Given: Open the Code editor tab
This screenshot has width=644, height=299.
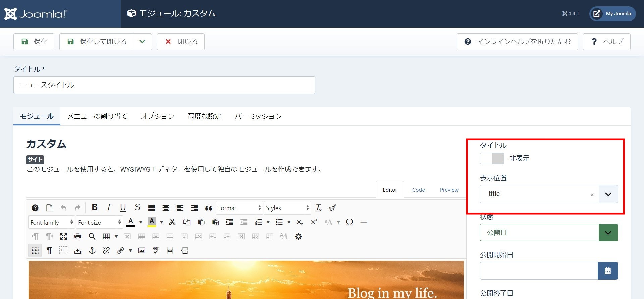Looking at the screenshot, I should [418, 190].
